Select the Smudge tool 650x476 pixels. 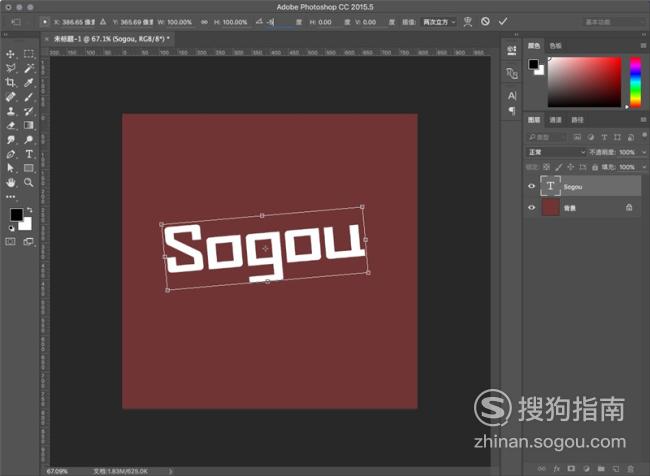[10, 140]
